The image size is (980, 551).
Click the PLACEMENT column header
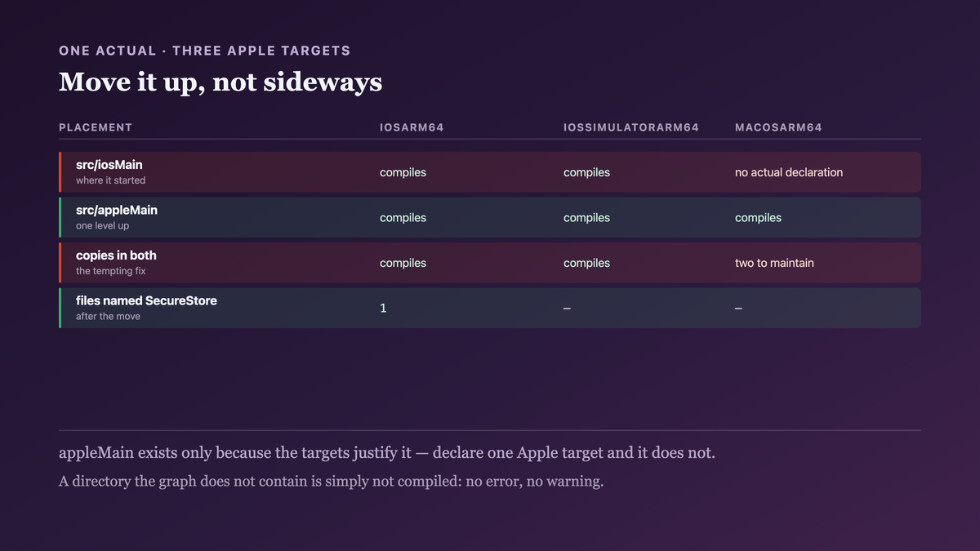96,127
